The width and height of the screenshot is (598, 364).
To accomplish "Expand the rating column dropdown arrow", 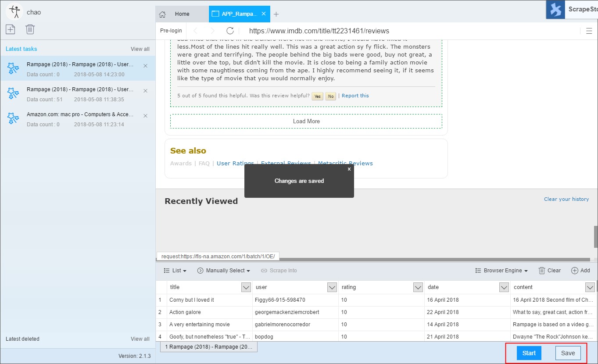I will click(418, 287).
